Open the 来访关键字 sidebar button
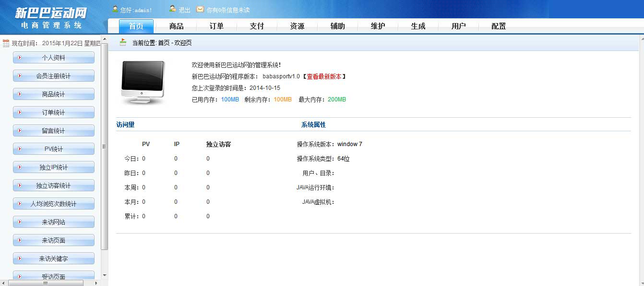The width and height of the screenshot is (644, 286). (x=54, y=259)
